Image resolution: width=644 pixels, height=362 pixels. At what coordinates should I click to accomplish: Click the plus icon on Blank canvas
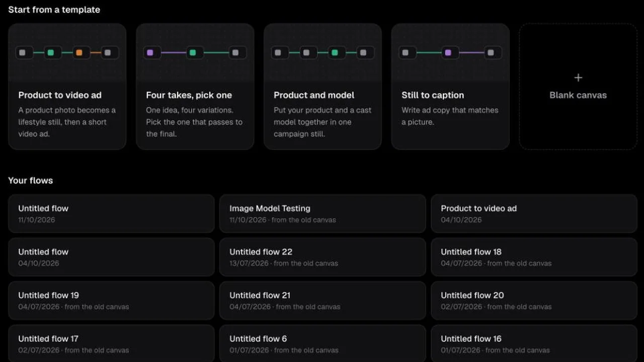point(578,78)
